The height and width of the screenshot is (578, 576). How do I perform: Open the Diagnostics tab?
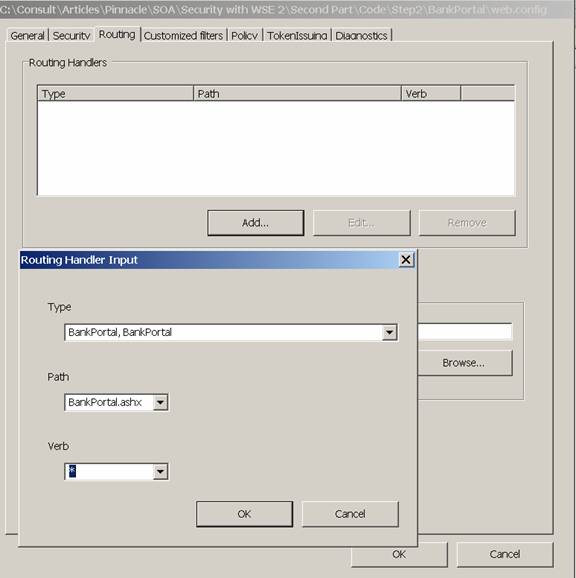coord(361,36)
